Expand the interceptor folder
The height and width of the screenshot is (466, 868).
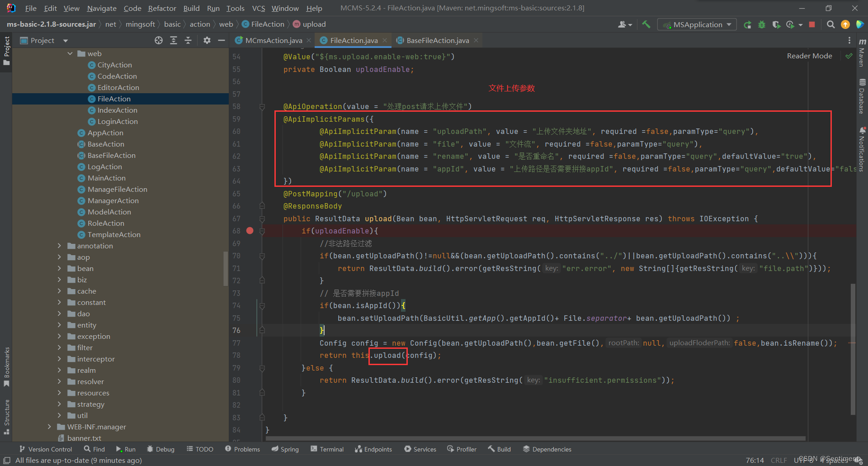[59, 359]
